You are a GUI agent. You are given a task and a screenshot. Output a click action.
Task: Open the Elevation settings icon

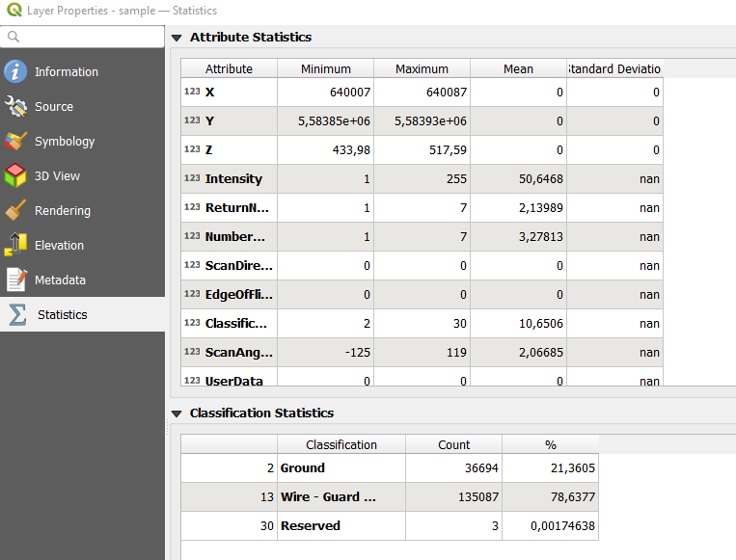(15, 246)
